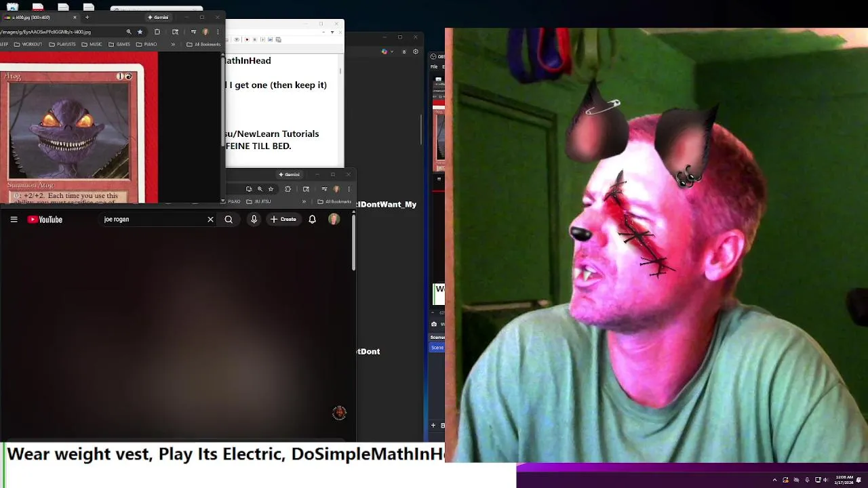Open WORKOUT bookmarks folder

pos(28,44)
